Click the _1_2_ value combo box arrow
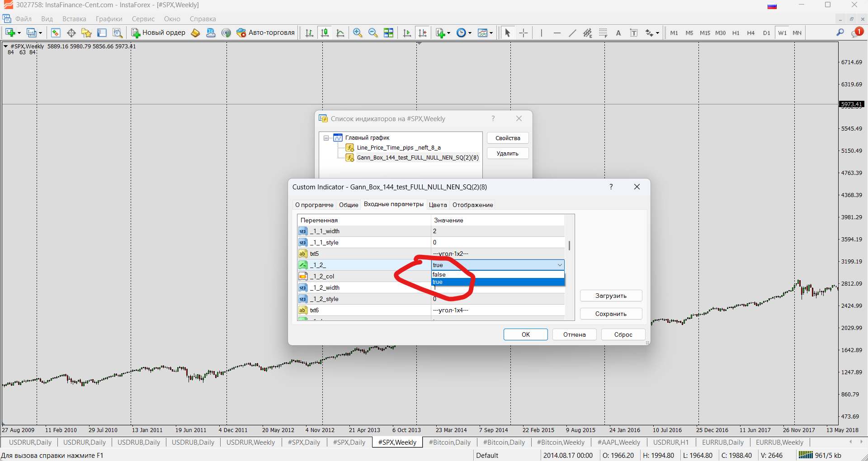This screenshot has width=868, height=461. point(560,265)
